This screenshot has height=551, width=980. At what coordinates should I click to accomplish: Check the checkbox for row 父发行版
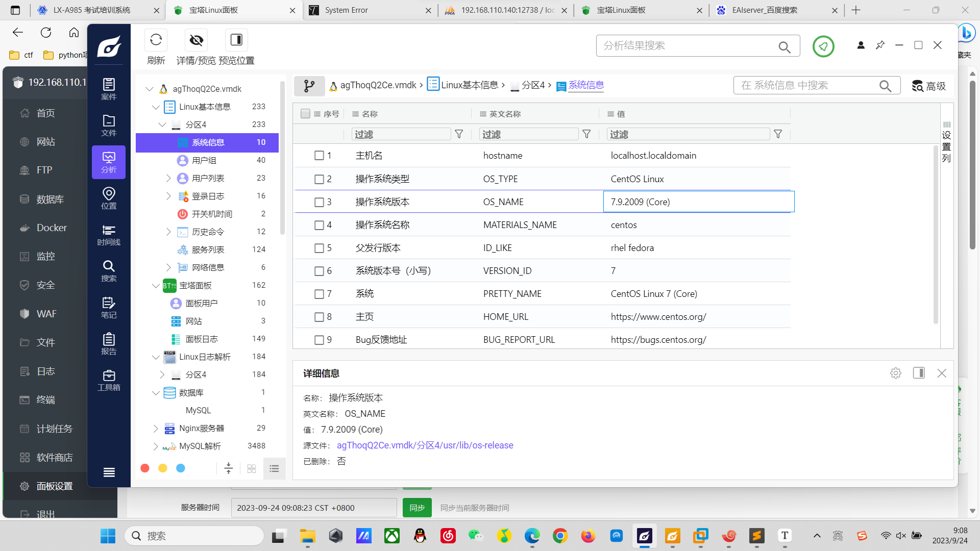(x=319, y=248)
